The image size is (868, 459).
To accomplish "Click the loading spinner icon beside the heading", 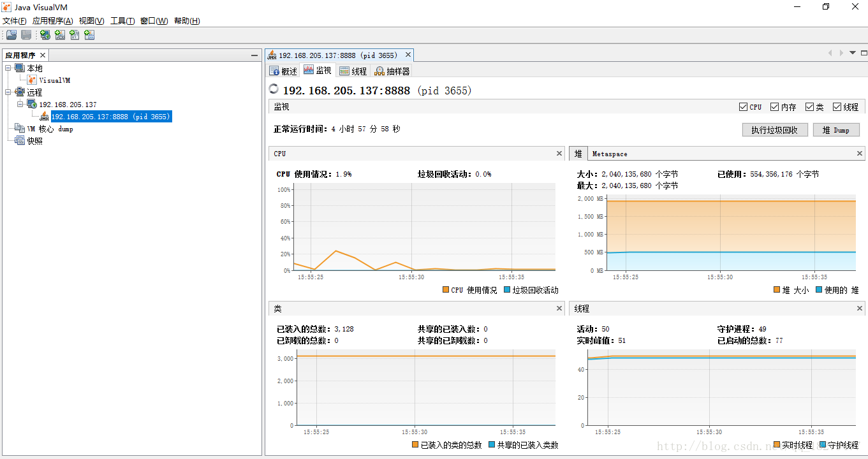I will 274,89.
